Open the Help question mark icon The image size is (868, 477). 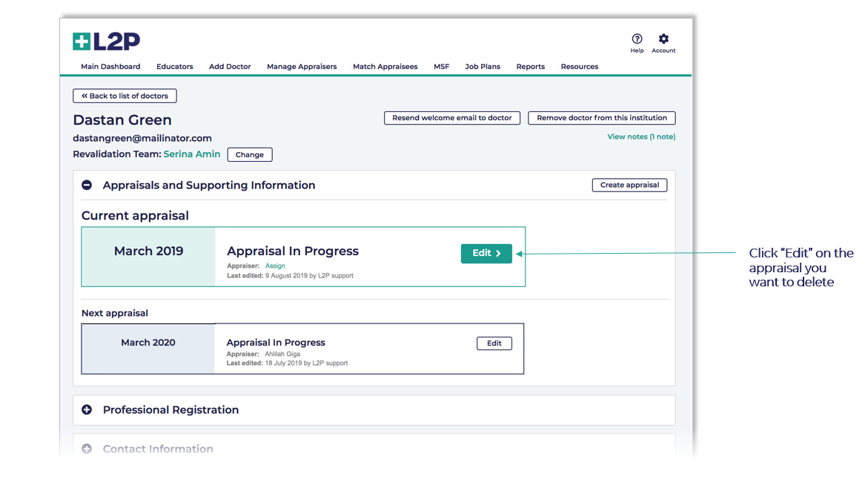(x=637, y=39)
